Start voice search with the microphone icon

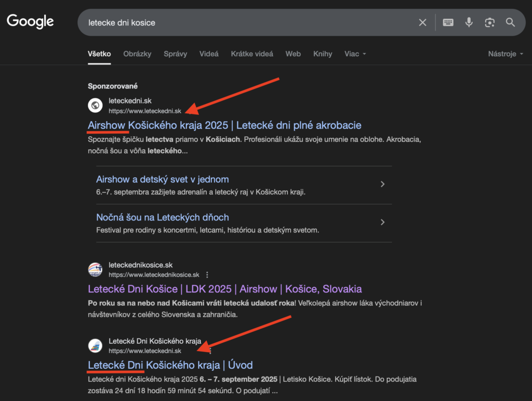(469, 22)
